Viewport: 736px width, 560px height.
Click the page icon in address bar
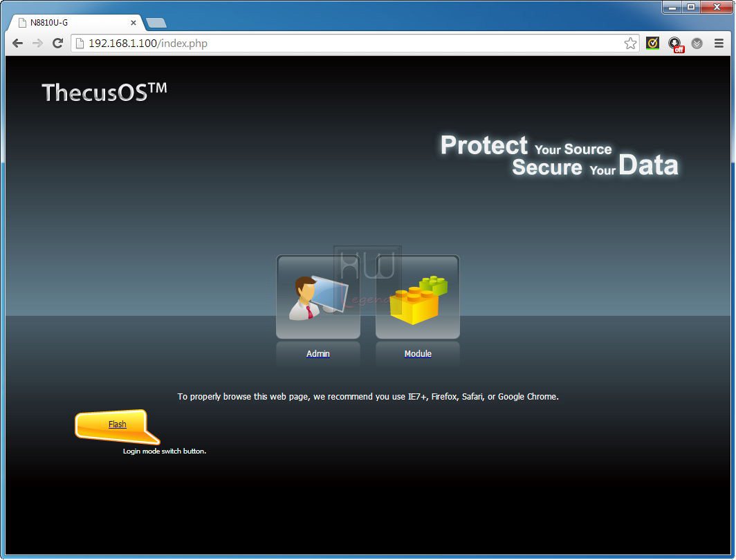[80, 44]
